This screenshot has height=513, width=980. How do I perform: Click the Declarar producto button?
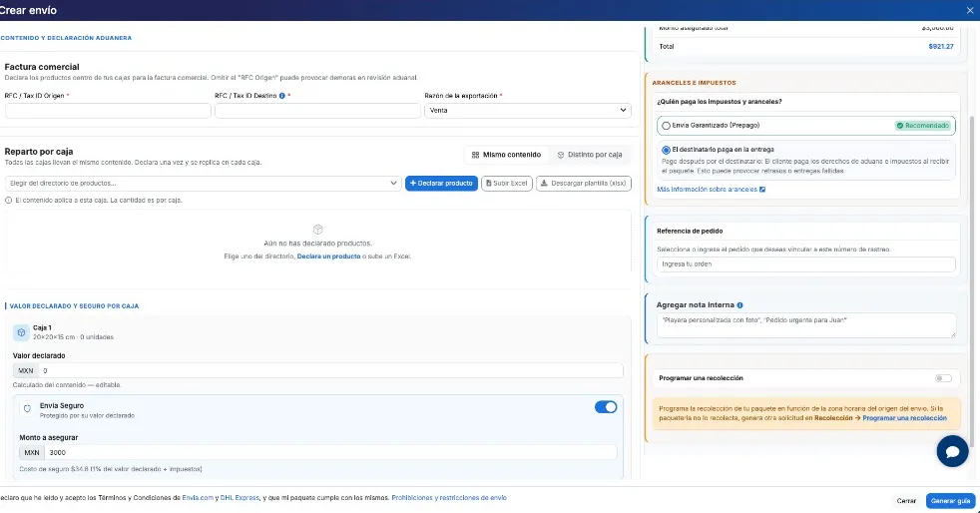coord(441,183)
